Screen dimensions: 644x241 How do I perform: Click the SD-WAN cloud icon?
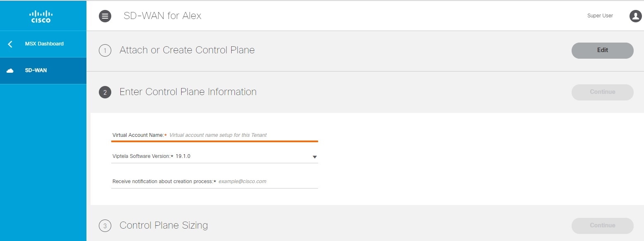click(x=10, y=71)
